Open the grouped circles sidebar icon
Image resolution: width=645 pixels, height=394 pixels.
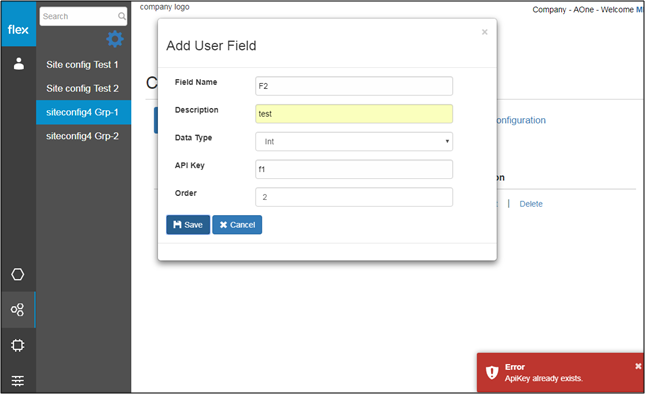[x=18, y=310]
